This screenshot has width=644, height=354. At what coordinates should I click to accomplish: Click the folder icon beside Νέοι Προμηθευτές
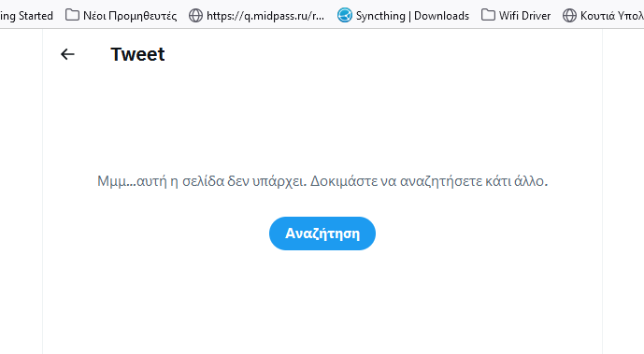(72, 15)
